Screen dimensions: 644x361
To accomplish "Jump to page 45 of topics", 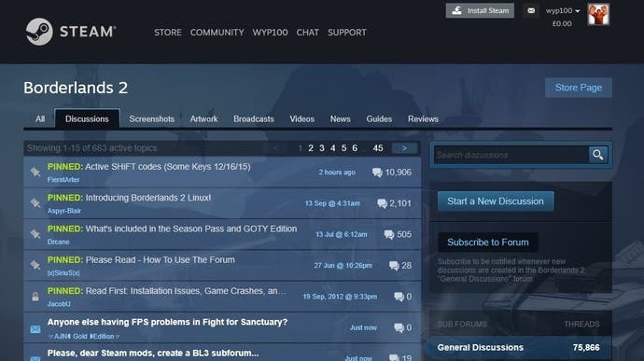I will pos(378,148).
